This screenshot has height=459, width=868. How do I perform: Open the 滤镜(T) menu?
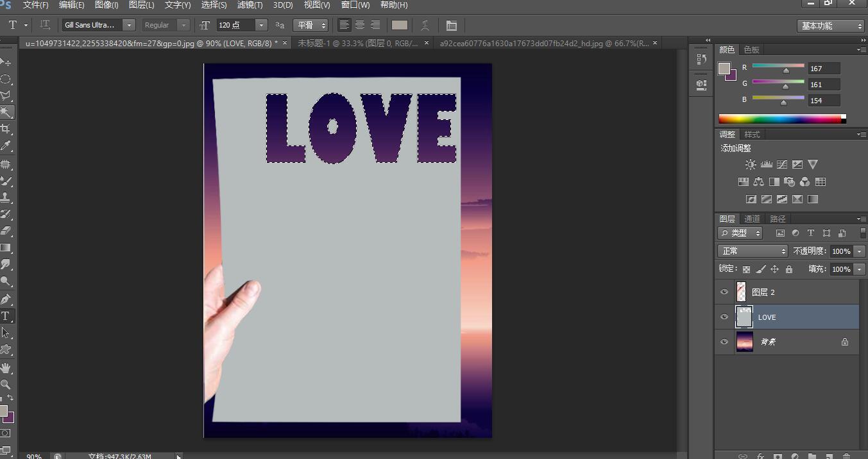250,5
